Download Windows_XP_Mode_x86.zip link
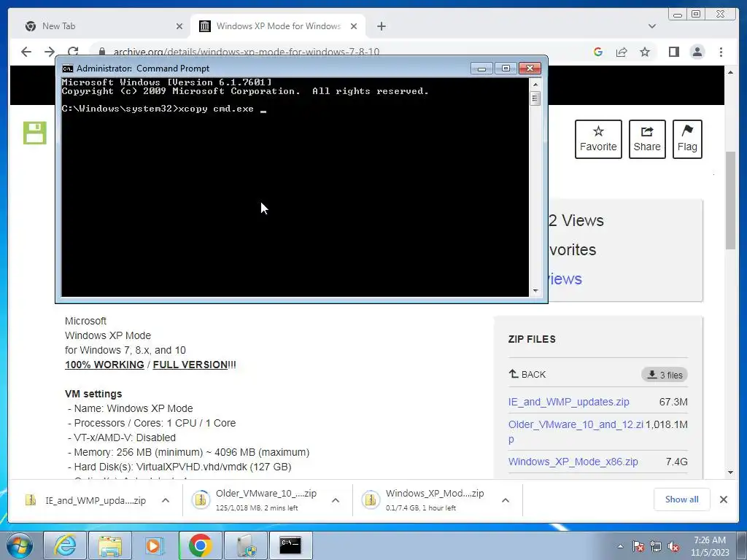The width and height of the screenshot is (747, 560). pyautogui.click(x=573, y=462)
